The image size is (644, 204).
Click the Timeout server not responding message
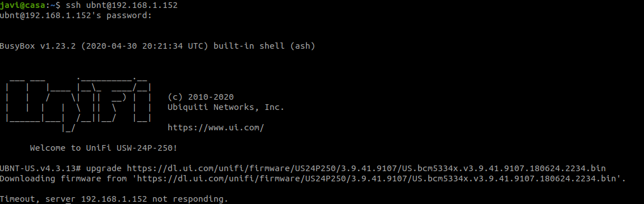pos(114,199)
